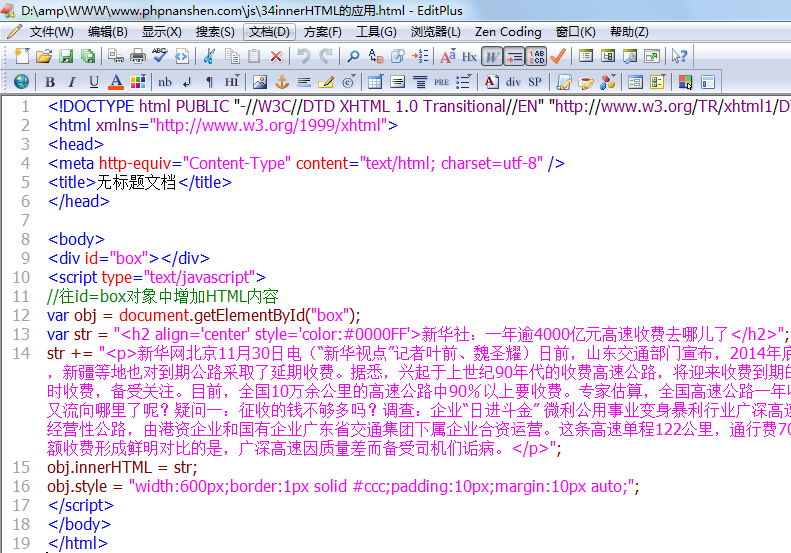
Task: Open context help (arrow with question mark)
Action: (679, 56)
